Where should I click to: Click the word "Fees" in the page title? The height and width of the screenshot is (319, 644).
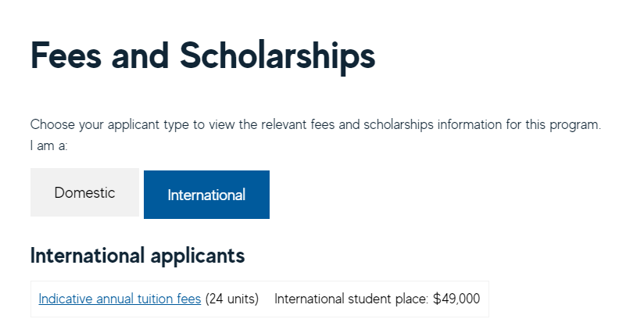pyautogui.click(x=66, y=56)
